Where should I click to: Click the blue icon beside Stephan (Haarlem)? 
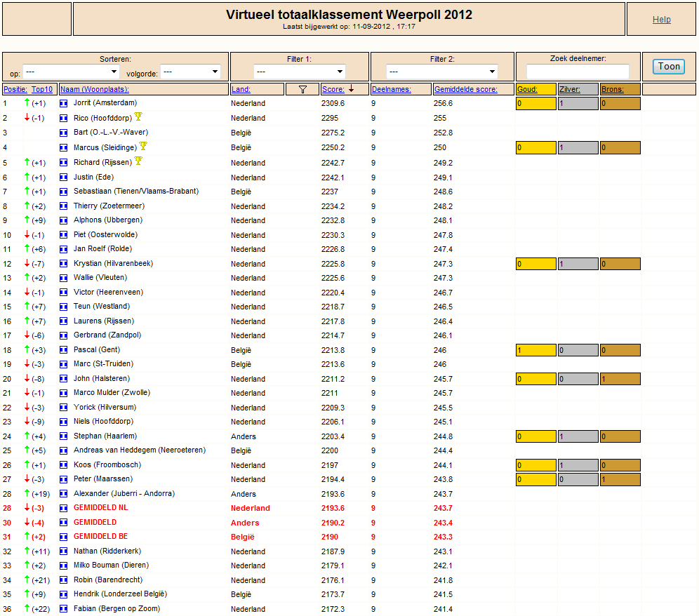[x=64, y=436]
